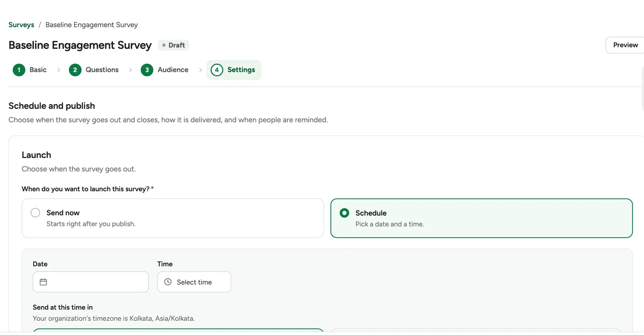Screen dimensions: 644x335
Task: Click the chevron between Questions and Audience
Action: pos(131,70)
